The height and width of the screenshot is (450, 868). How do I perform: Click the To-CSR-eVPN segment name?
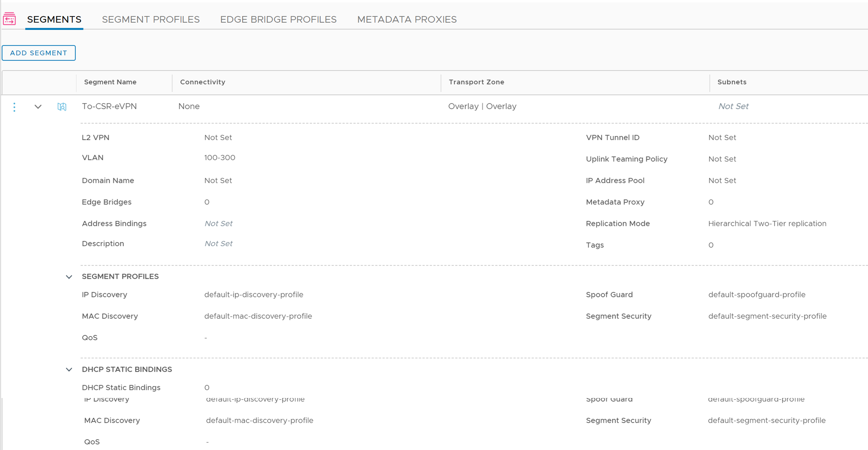click(x=109, y=106)
